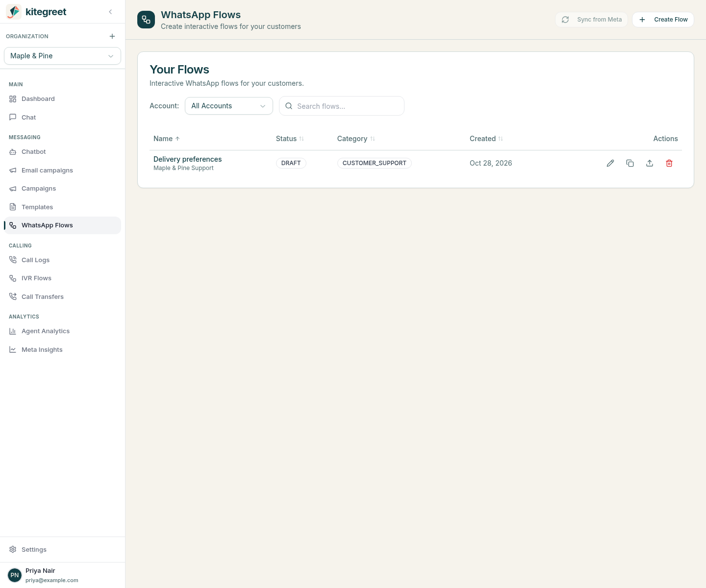
Task: Open Call Transfers page
Action: [62, 297]
